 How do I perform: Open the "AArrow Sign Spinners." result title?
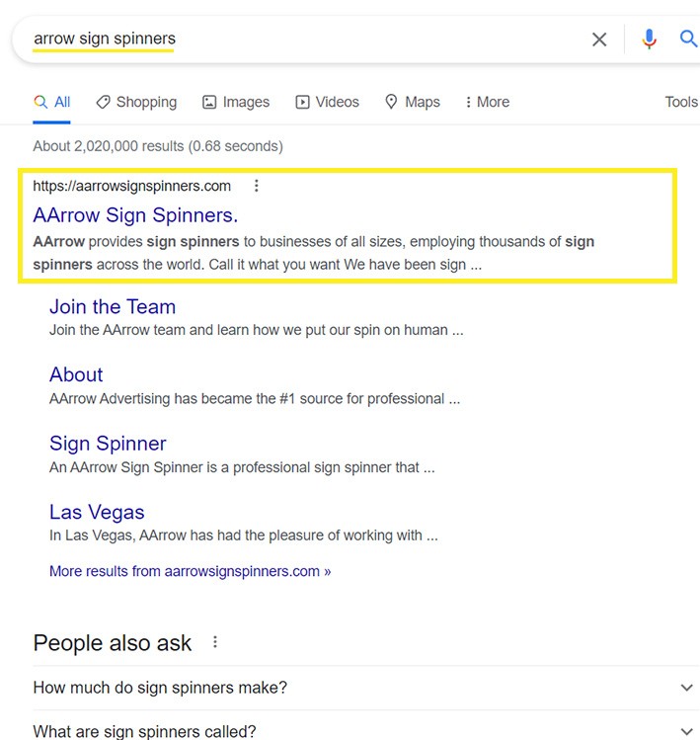(135, 214)
